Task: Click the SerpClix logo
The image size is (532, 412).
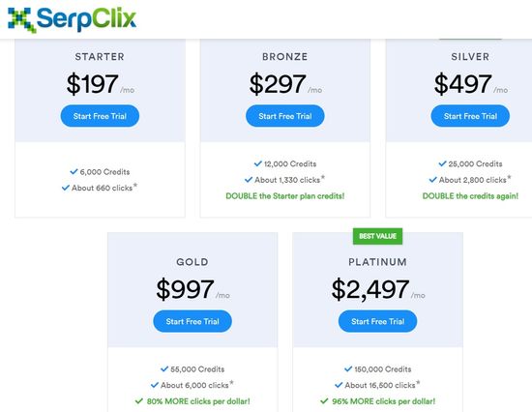Action: pyautogui.click(x=72, y=19)
